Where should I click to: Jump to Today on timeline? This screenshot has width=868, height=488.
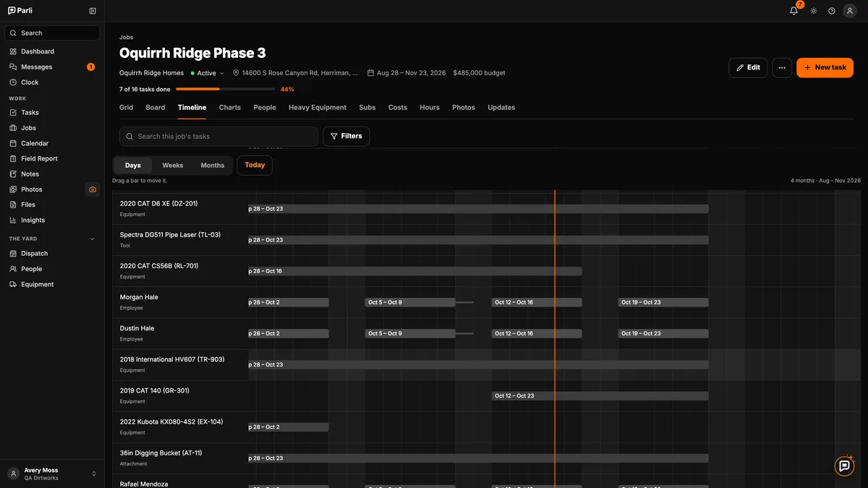255,165
